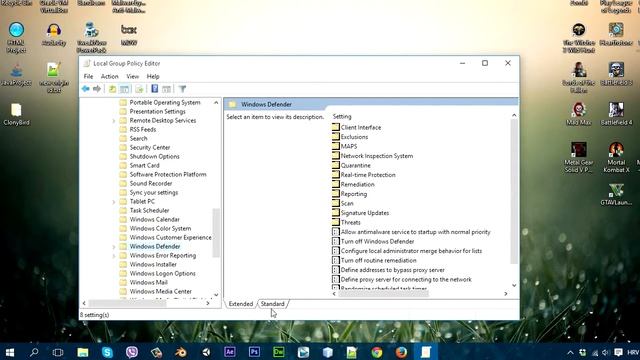
Task: Click the tree pane scroll up arrow
Action: (x=216, y=102)
